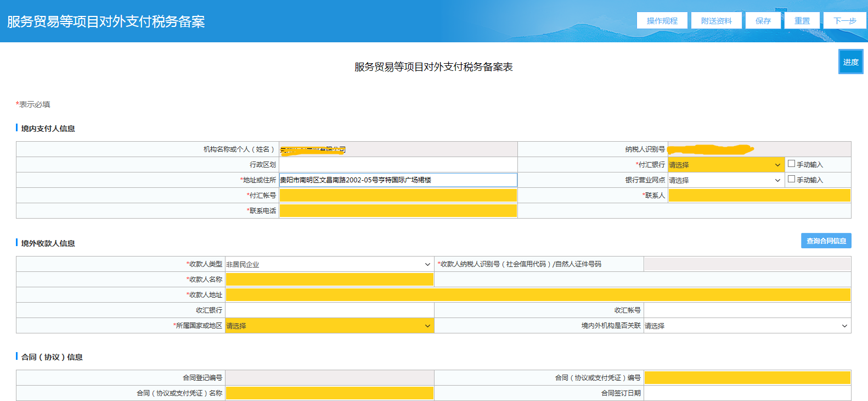The image size is (868, 401).
Task: Expand the 付汇银行 dropdown
Action: tap(725, 165)
